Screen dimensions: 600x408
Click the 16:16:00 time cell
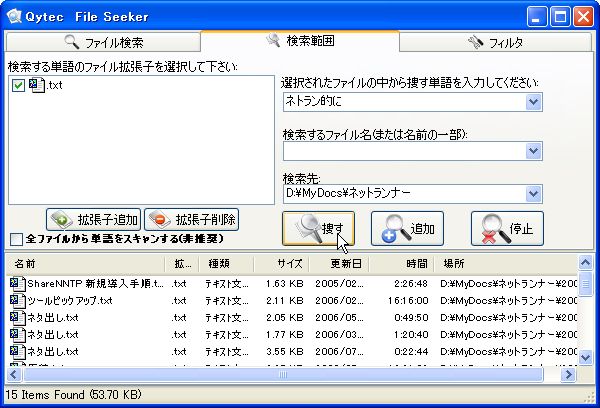click(x=408, y=301)
